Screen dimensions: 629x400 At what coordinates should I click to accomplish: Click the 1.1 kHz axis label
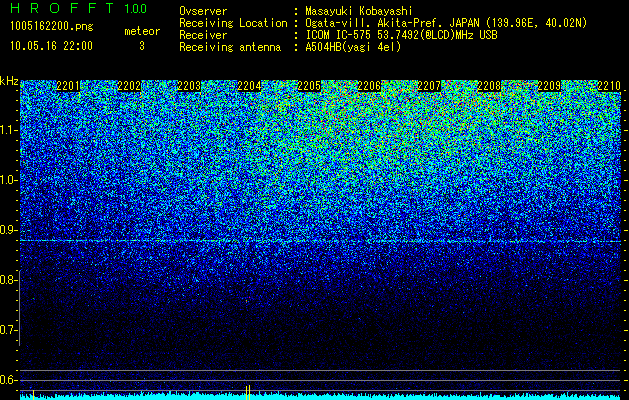(9, 130)
